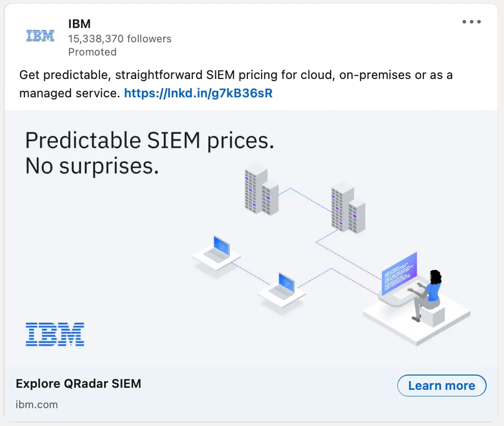The width and height of the screenshot is (504, 426).
Task: Click the ibm.com domain text
Action: click(37, 405)
